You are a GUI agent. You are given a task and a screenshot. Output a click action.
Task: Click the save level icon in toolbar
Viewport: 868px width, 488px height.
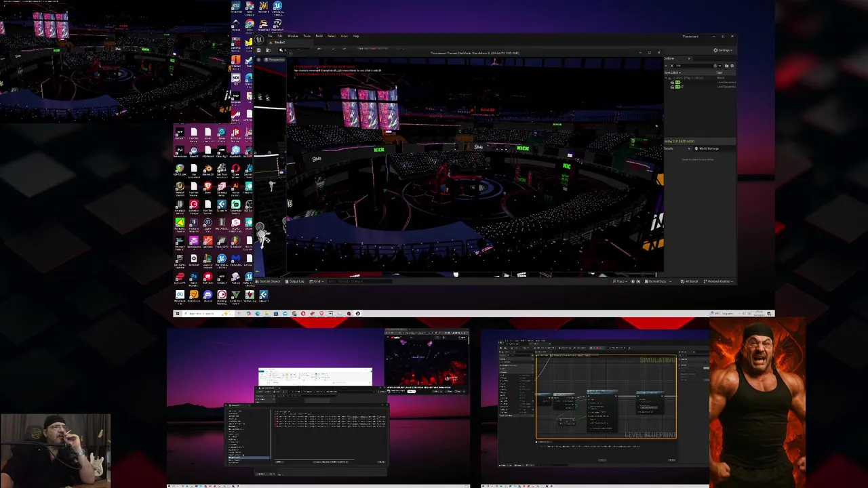pyautogui.click(x=258, y=50)
